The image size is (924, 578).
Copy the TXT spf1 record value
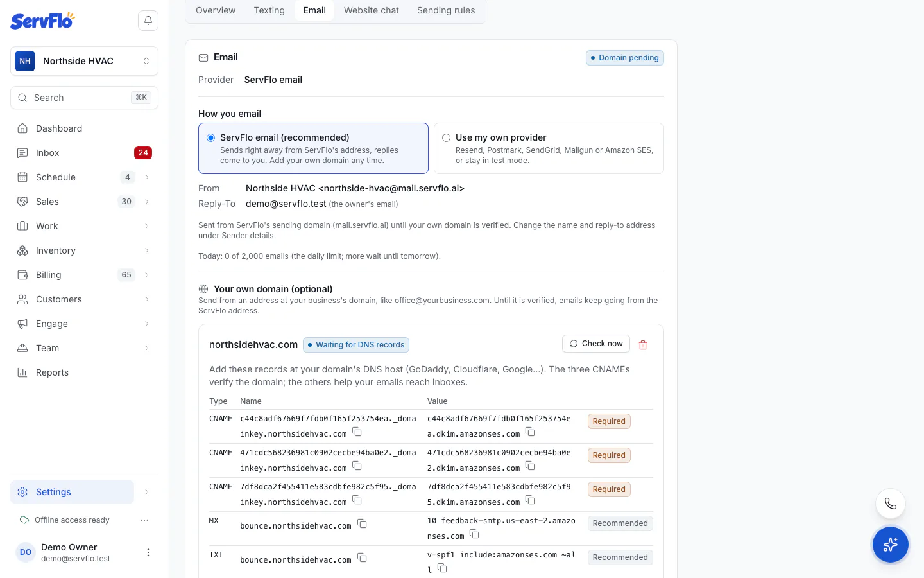tap(442, 568)
